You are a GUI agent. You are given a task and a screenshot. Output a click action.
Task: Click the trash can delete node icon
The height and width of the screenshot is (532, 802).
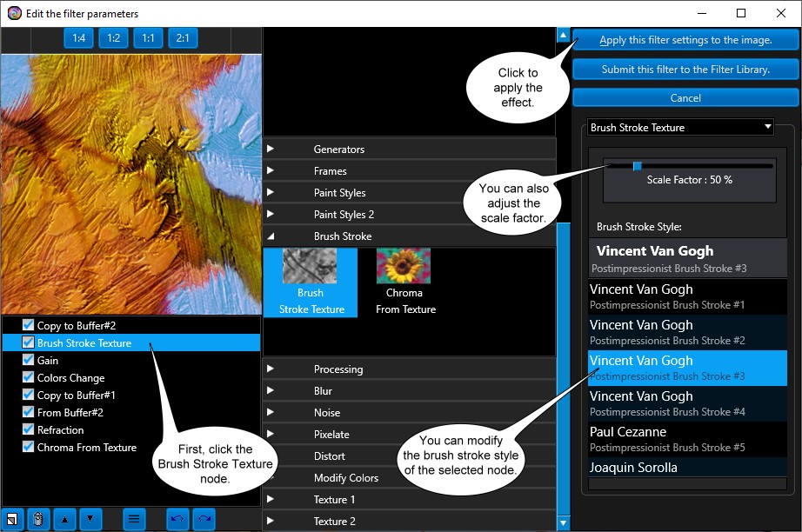click(38, 519)
